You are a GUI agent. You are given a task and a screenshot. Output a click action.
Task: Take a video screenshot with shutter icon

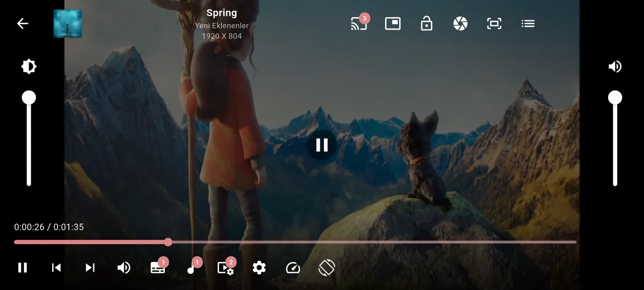(460, 24)
